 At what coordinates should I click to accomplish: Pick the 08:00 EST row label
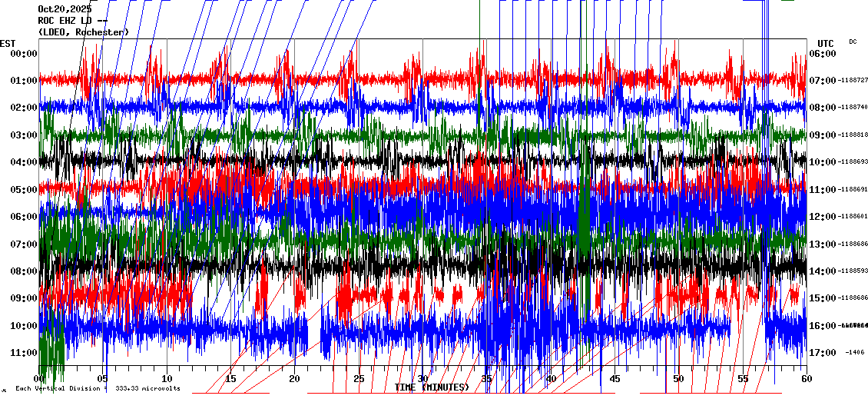24,271
